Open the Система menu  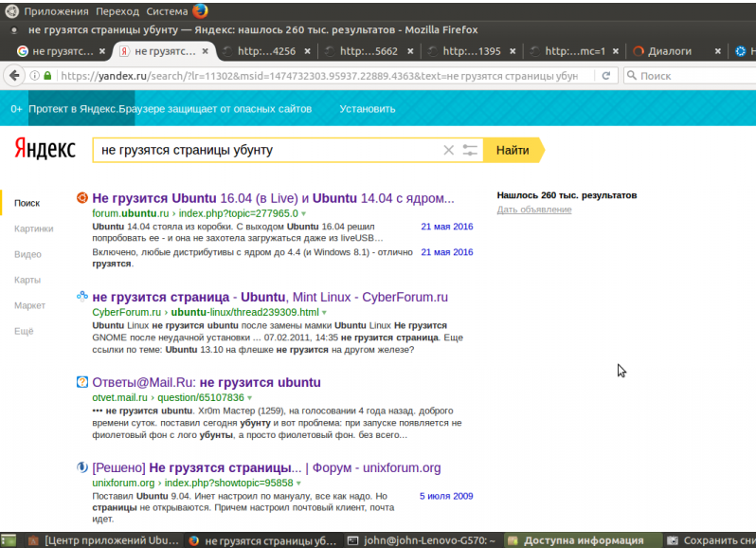point(167,11)
